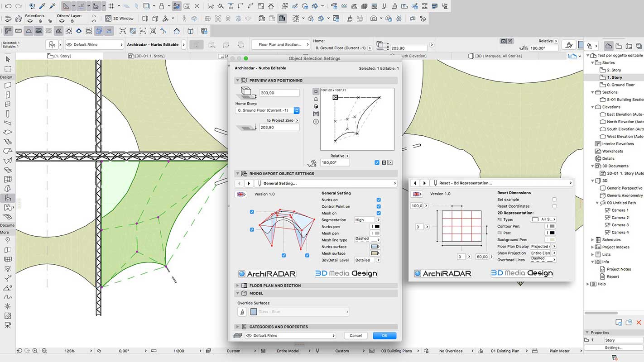Image resolution: width=644 pixels, height=362 pixels.
Task: Toggle the Control Point on checkbox
Action: [x=379, y=206]
